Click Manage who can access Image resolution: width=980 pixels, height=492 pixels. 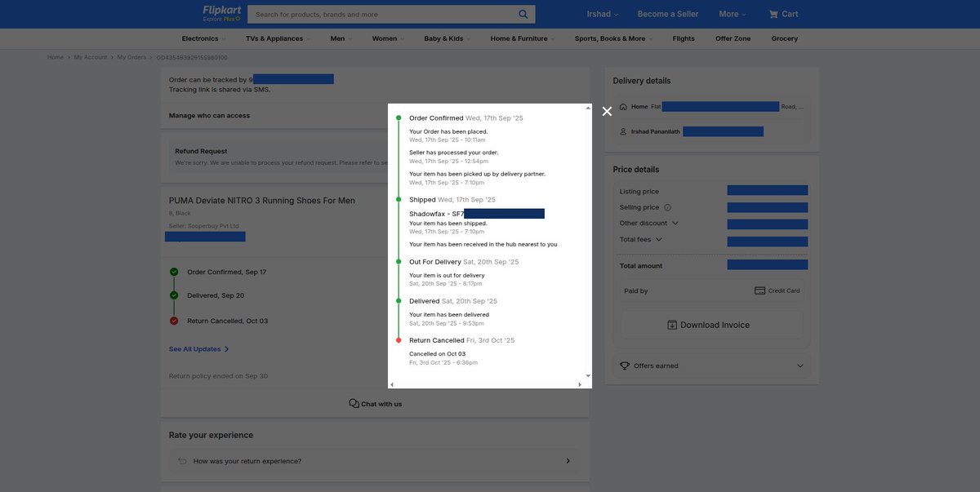tap(209, 115)
